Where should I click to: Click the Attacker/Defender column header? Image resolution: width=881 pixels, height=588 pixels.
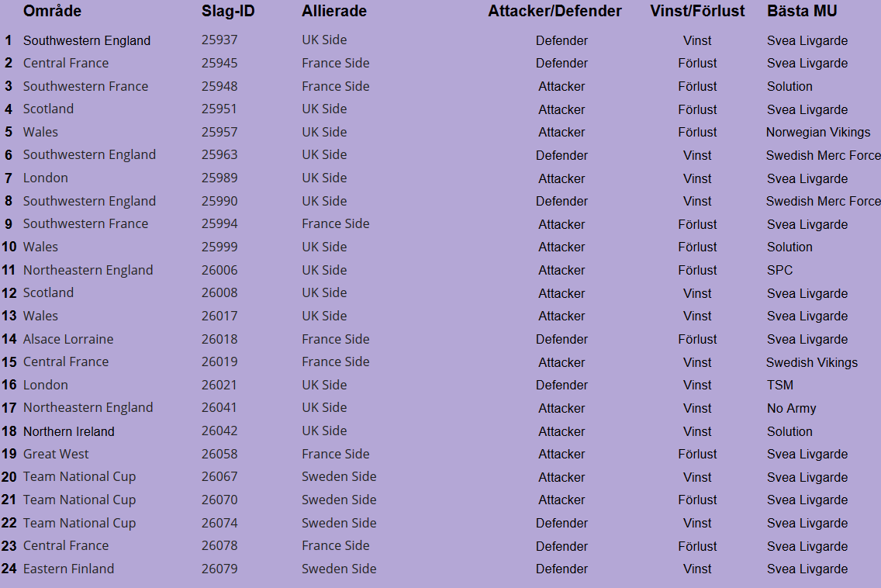coord(554,11)
